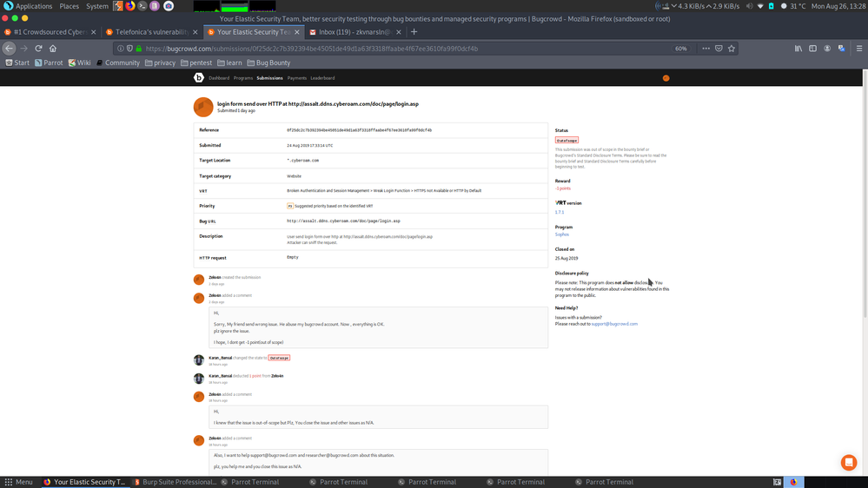Show site security padlock information
Viewport: 868px width, 488px height.
tap(139, 49)
